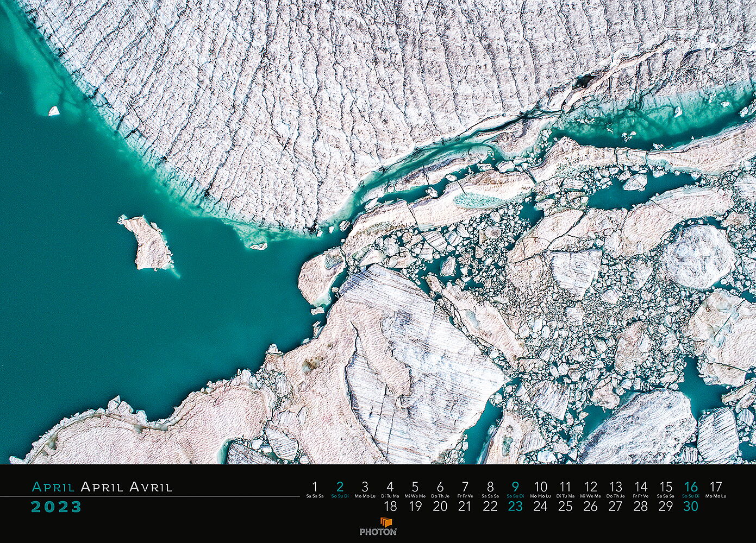Screen dimensions: 756x543
Task: Click date 7 in the top row
Action: click(465, 487)
